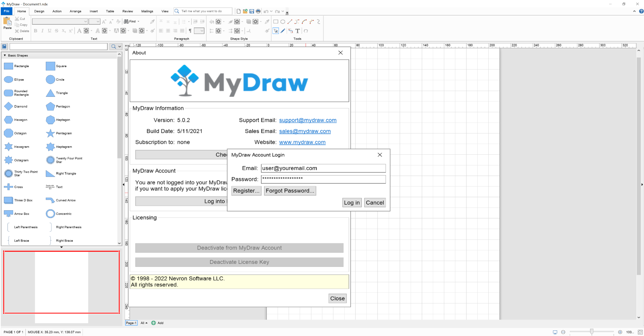Click the Log in button

352,203
